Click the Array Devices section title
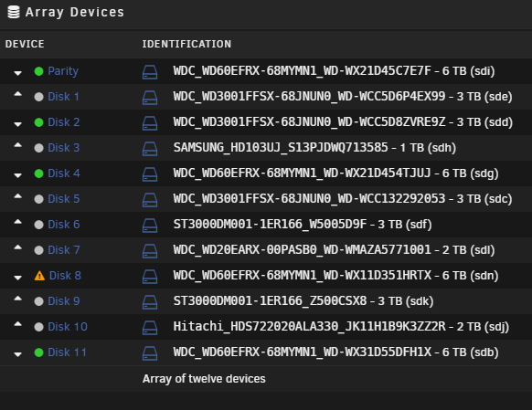This screenshot has height=410, width=532. coord(75,12)
